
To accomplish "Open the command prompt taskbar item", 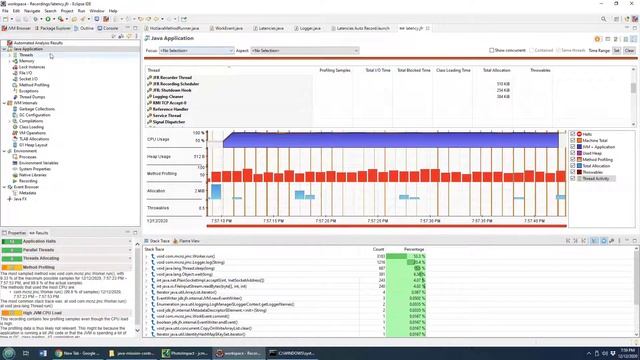I will click(x=292, y=353).
